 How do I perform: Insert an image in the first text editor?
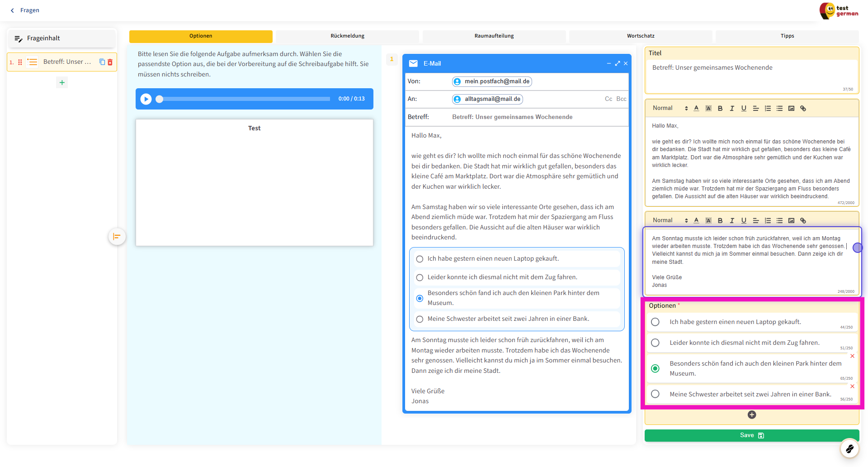point(791,108)
